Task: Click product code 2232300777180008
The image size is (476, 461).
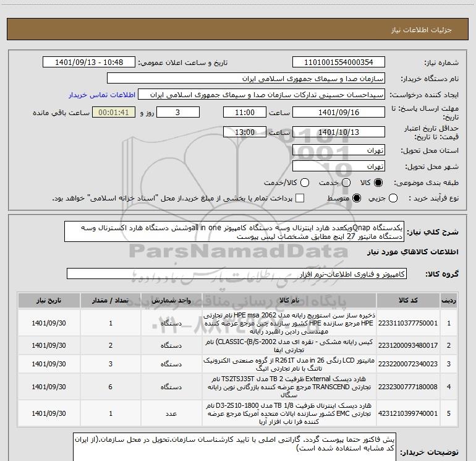Action: pyautogui.click(x=408, y=387)
